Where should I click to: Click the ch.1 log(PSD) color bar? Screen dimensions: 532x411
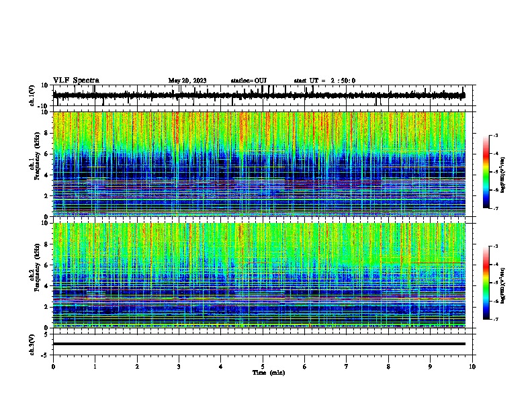coord(486,172)
